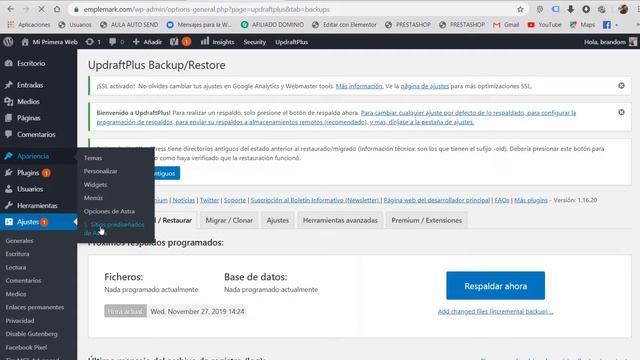Select Opciones de Astra

pyautogui.click(x=109, y=211)
